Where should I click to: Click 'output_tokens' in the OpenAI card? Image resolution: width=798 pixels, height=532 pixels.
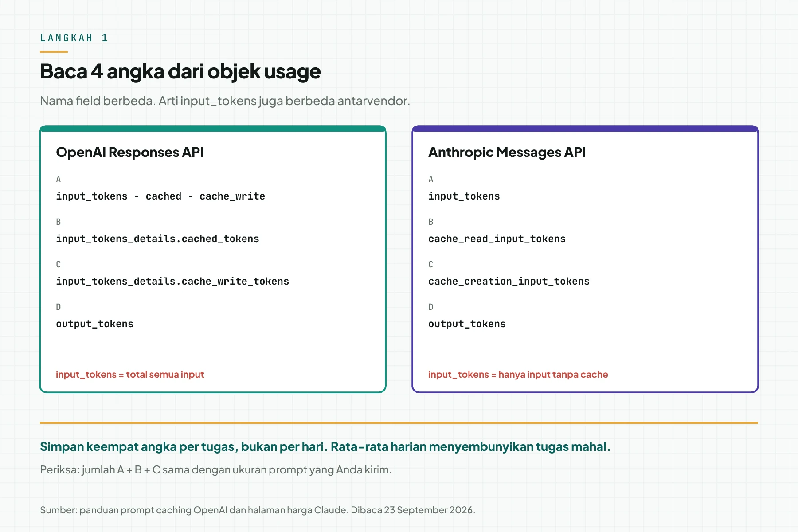[x=94, y=324]
